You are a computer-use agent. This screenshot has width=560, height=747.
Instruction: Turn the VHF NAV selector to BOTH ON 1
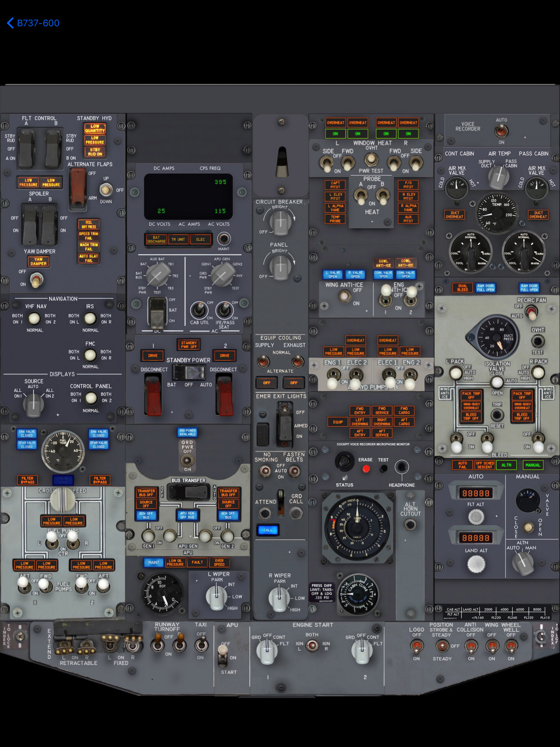(x=34, y=319)
